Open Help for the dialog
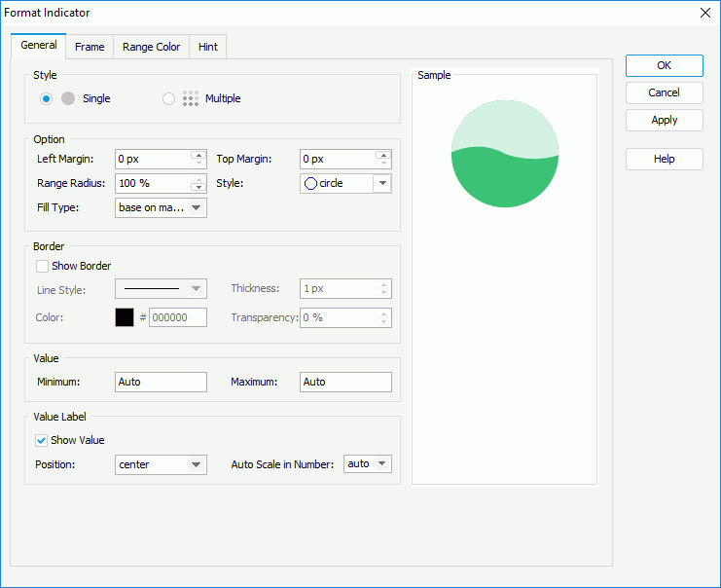The width and height of the screenshot is (721, 588). click(664, 159)
